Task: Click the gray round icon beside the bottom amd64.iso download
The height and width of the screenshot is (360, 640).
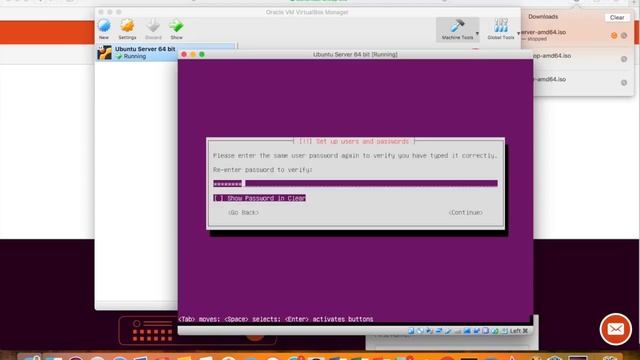Action: pyautogui.click(x=624, y=82)
